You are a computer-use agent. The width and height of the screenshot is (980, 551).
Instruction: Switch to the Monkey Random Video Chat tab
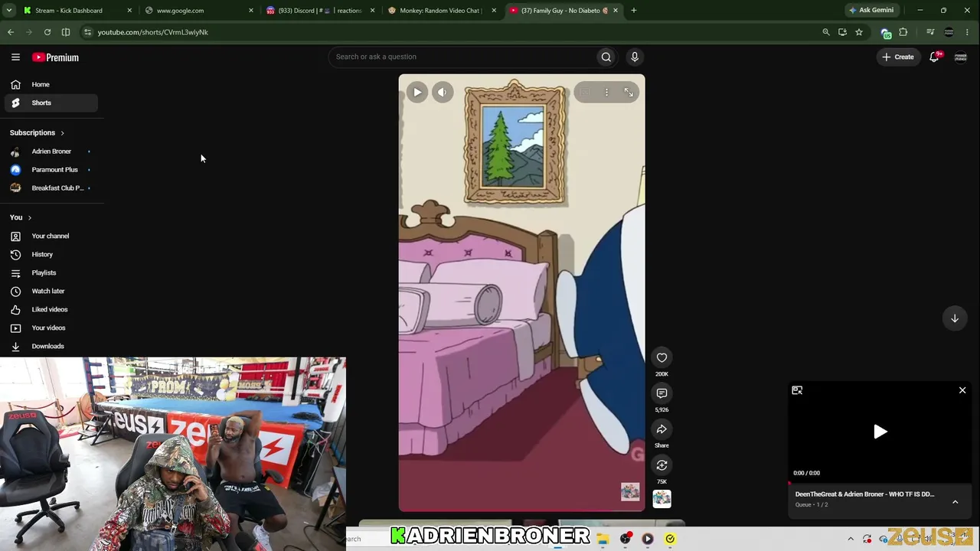[443, 11]
